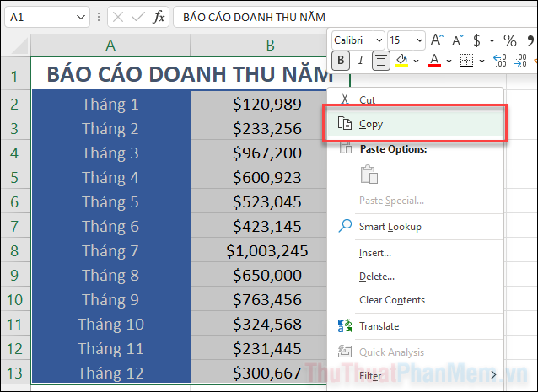Click Decrease Font Size icon in mini toolbar
The image size is (538, 392).
coord(458,40)
